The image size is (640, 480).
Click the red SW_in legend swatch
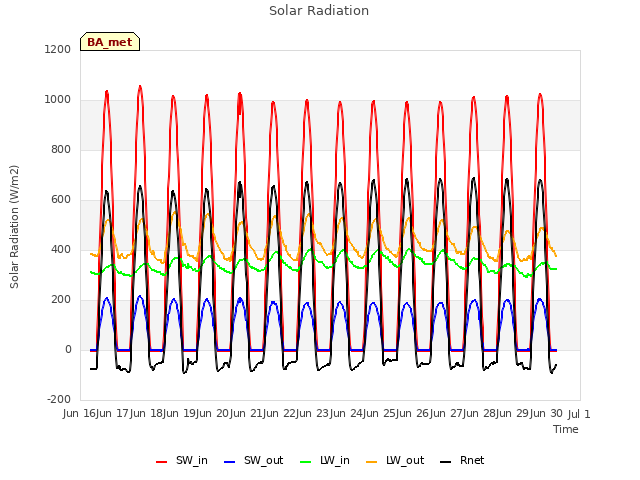click(x=162, y=462)
